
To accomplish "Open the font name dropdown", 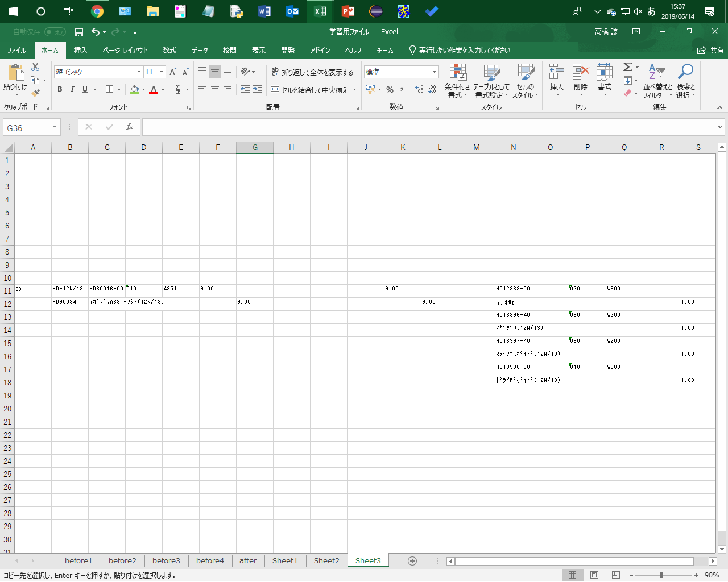I will [139, 72].
